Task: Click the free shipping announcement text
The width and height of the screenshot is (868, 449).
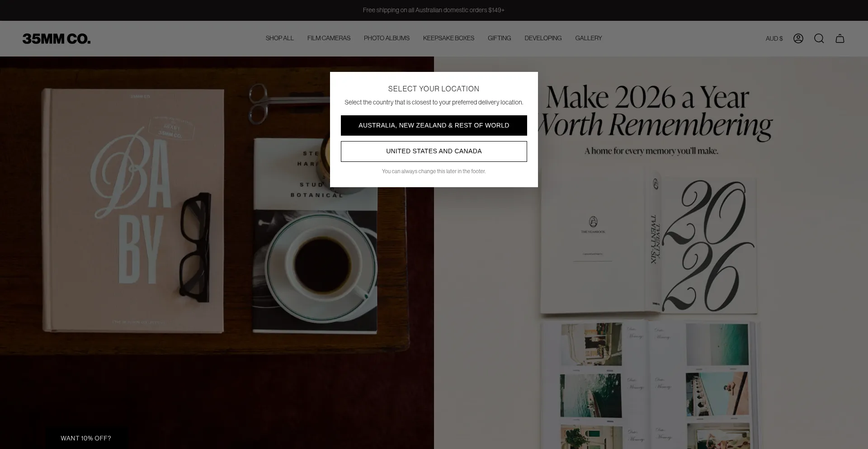Action: coord(434,10)
